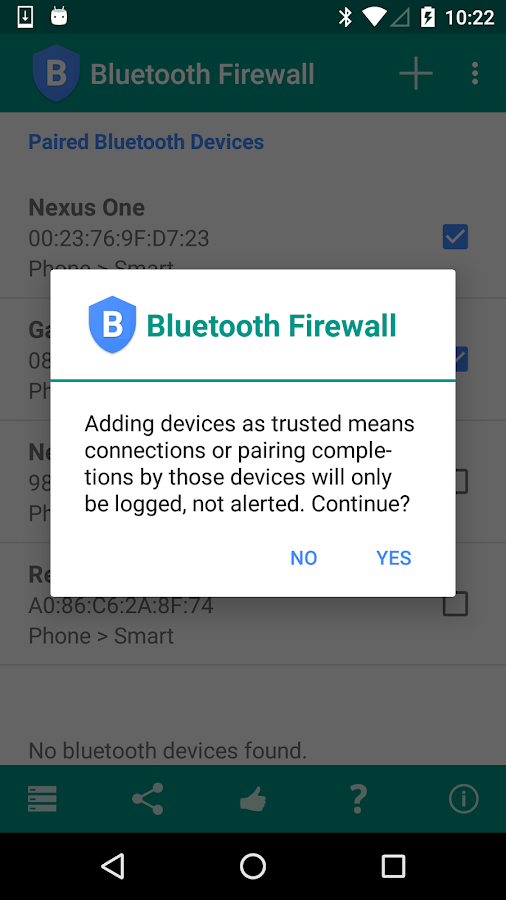Screen dimensions: 506x900
Task: Tap the plus icon to add a device
Action: tap(416, 73)
